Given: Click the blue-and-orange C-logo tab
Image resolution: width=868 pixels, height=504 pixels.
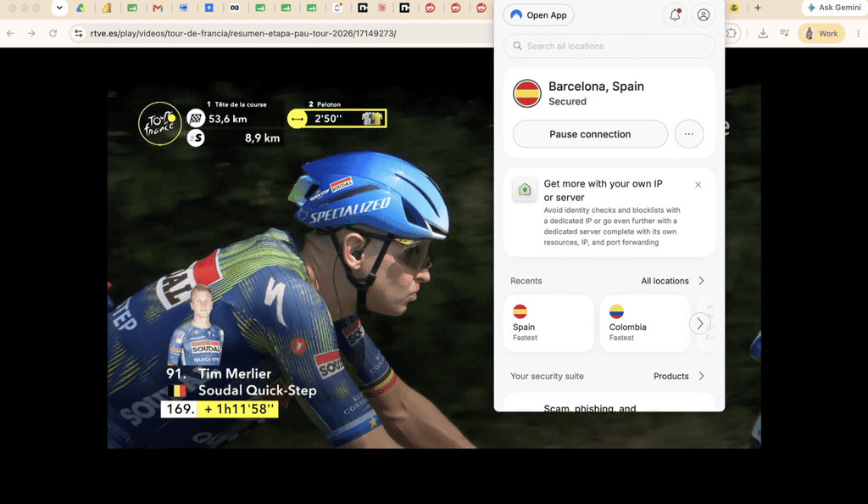Looking at the screenshot, I should click(x=337, y=8).
